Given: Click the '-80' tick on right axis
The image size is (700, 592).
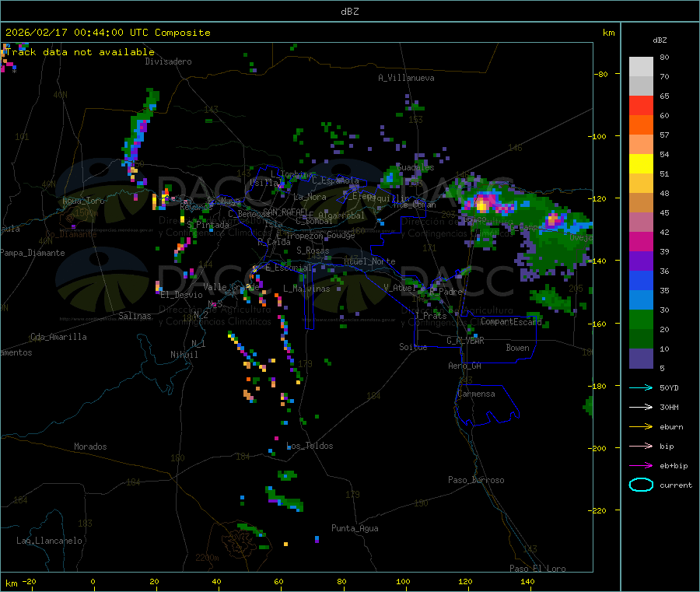Looking at the screenshot, I should (600, 74).
